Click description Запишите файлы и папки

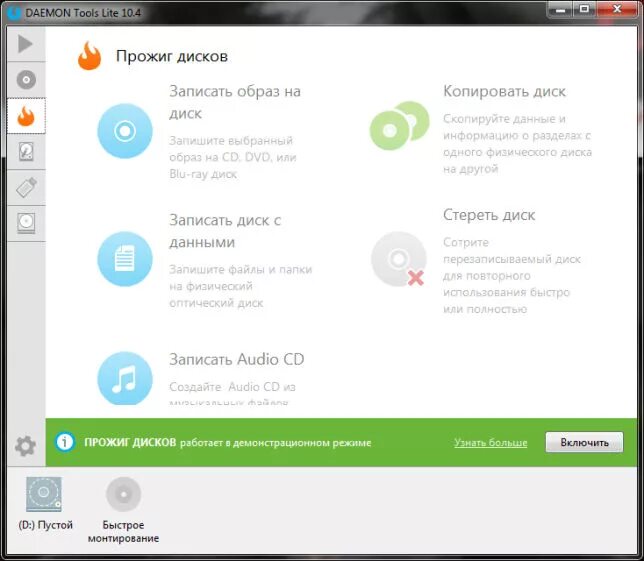click(241, 286)
